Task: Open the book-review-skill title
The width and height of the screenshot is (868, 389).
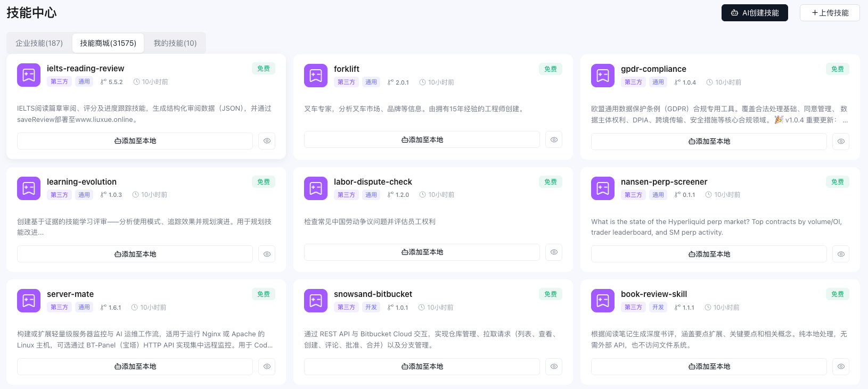Action: click(654, 294)
